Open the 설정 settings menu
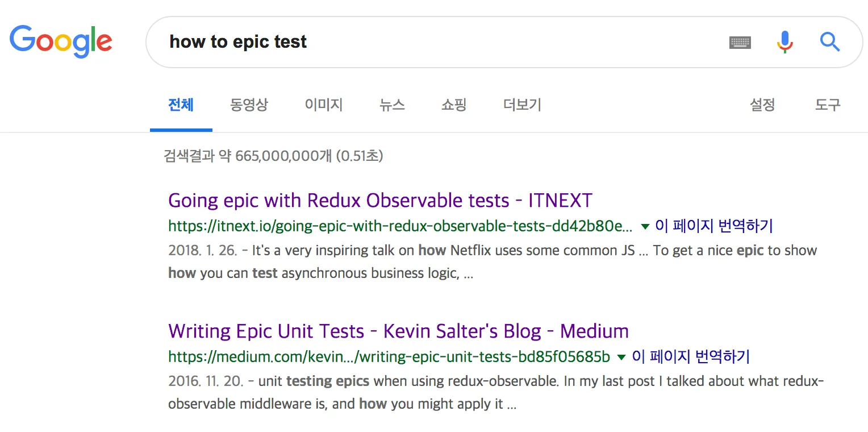 point(762,105)
